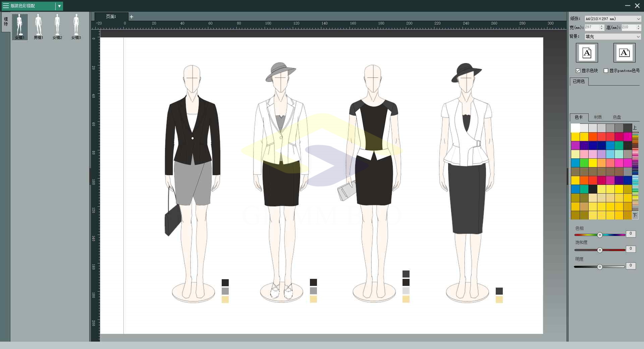Click the 明度 brightness value field

coord(631,266)
